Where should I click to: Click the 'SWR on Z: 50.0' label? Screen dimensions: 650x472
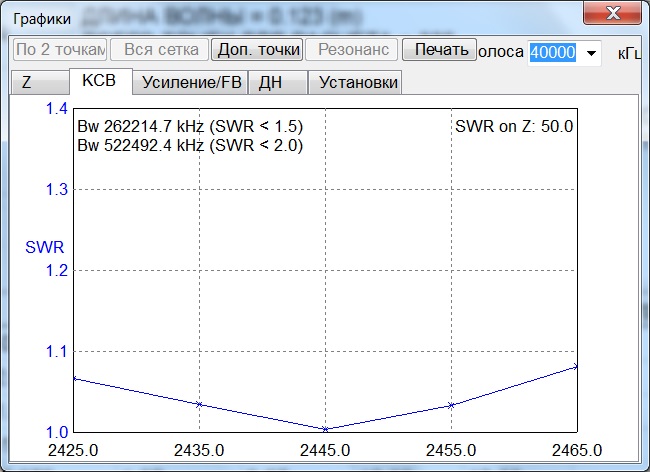click(x=514, y=126)
